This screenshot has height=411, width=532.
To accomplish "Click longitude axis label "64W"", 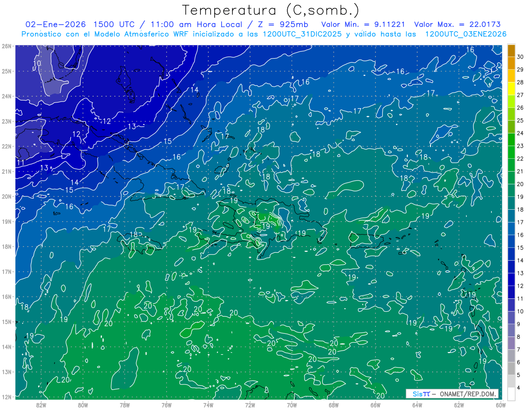I will tap(417, 405).
